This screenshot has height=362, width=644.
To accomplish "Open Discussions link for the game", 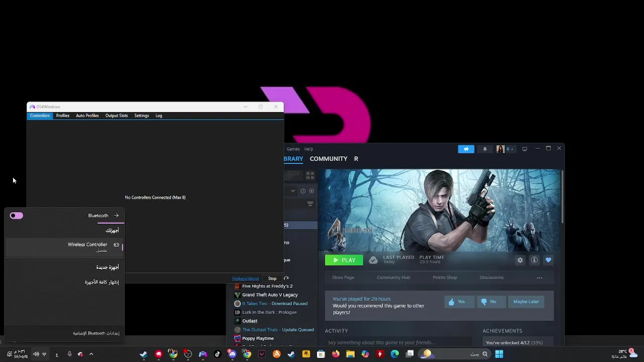I will pos(492,278).
